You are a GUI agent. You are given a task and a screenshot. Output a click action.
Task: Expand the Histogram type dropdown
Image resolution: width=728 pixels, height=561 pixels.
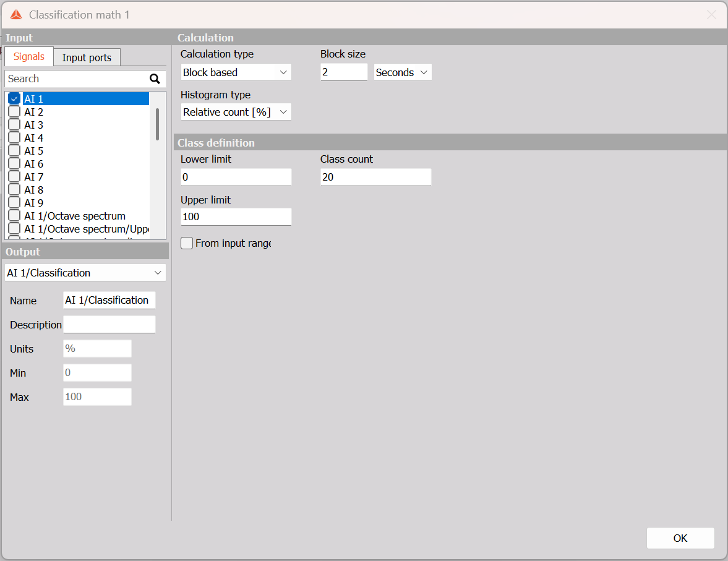(x=236, y=112)
